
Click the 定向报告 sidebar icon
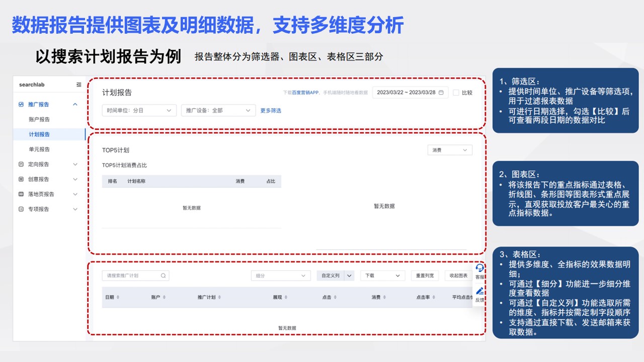click(x=21, y=164)
